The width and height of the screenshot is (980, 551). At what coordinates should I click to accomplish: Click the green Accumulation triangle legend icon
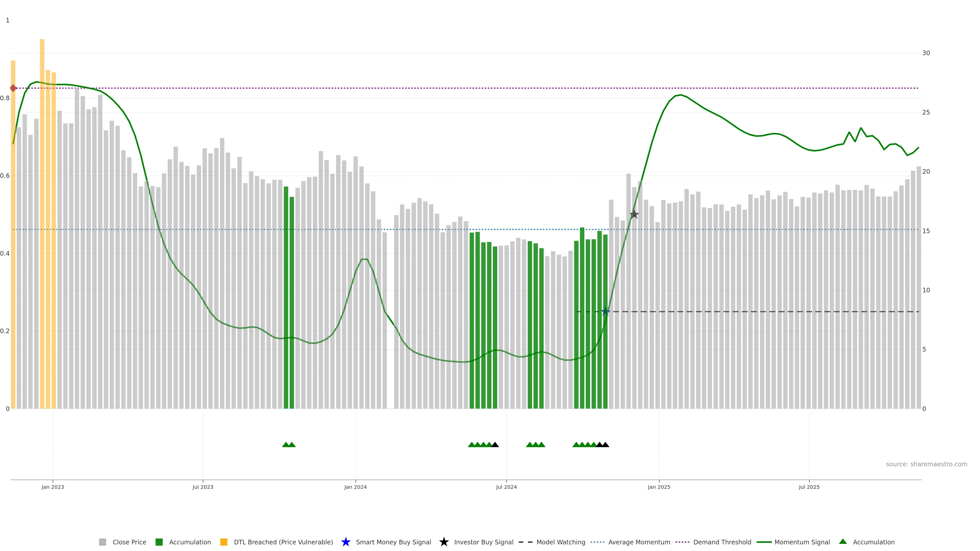[x=843, y=542]
